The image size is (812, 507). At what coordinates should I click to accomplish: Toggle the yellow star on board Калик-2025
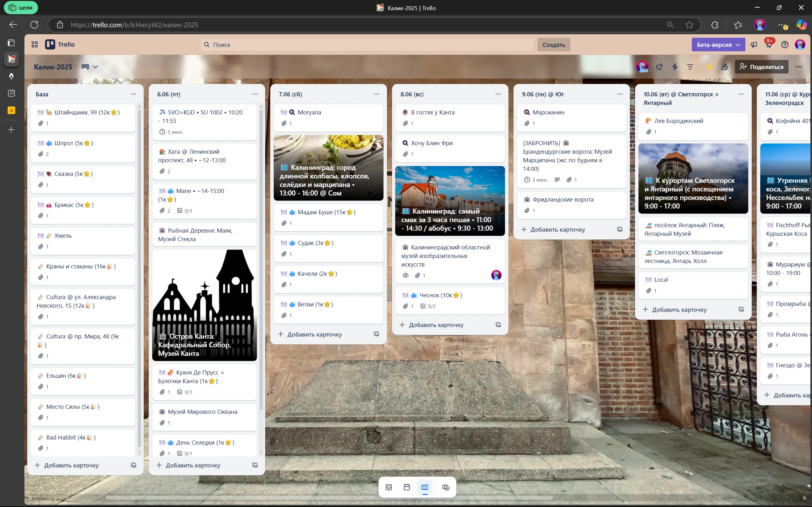coord(709,67)
